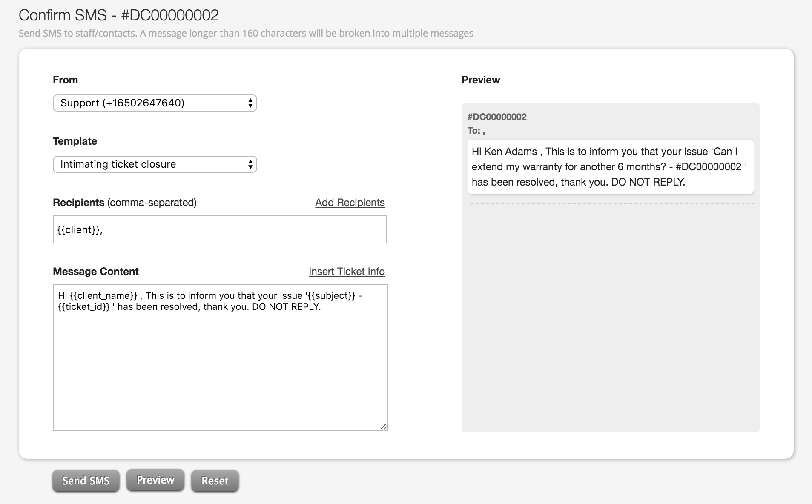Click inside the Message Content textarea

[220, 358]
